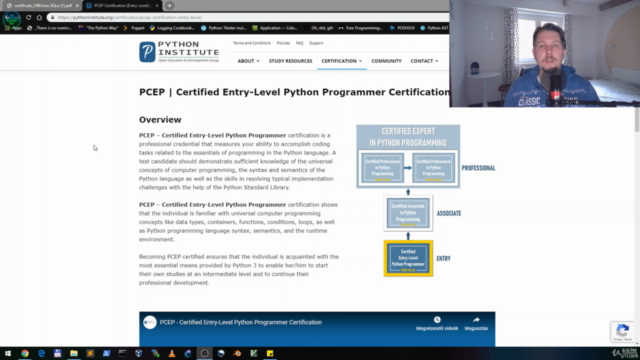Open the STUDY RESOURCES menu item
The height and width of the screenshot is (360, 640).
coord(291,61)
